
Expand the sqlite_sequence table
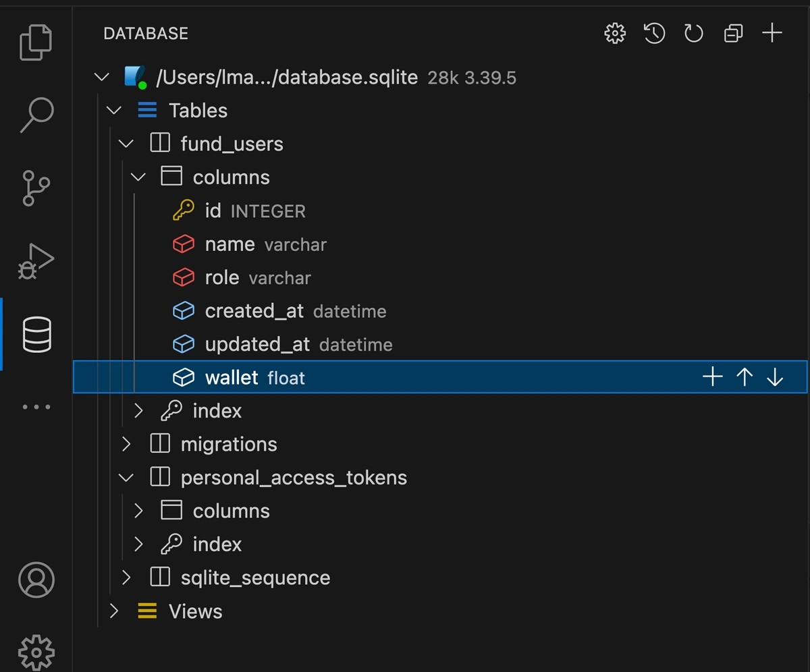126,578
